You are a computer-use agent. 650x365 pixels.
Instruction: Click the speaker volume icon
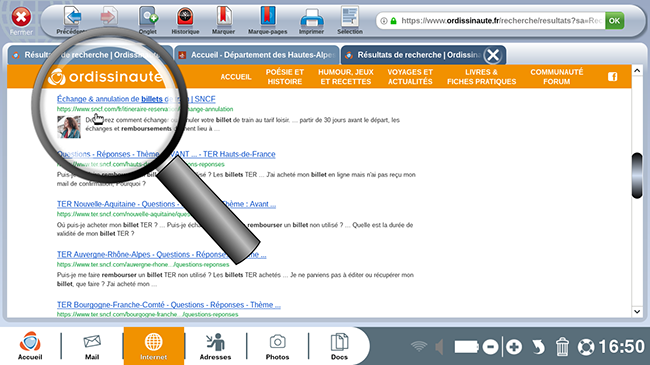click(x=440, y=347)
